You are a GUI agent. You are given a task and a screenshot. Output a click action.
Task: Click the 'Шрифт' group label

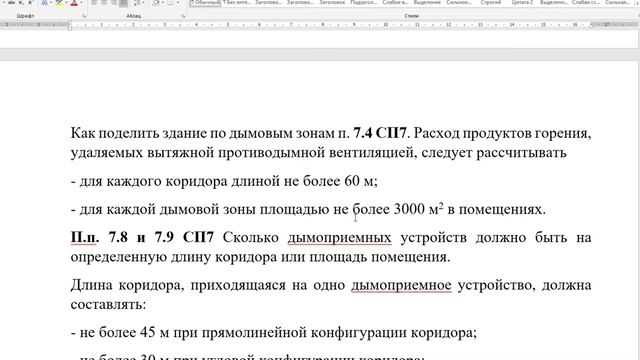point(25,16)
